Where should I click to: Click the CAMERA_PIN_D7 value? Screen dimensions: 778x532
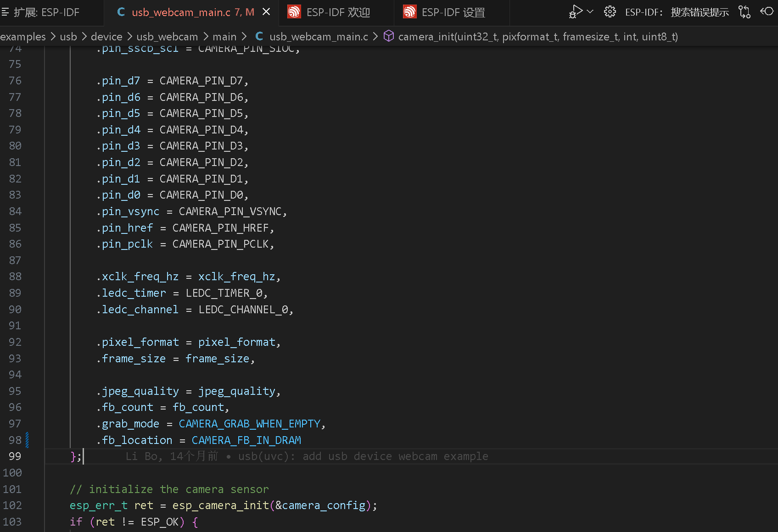[x=201, y=81]
